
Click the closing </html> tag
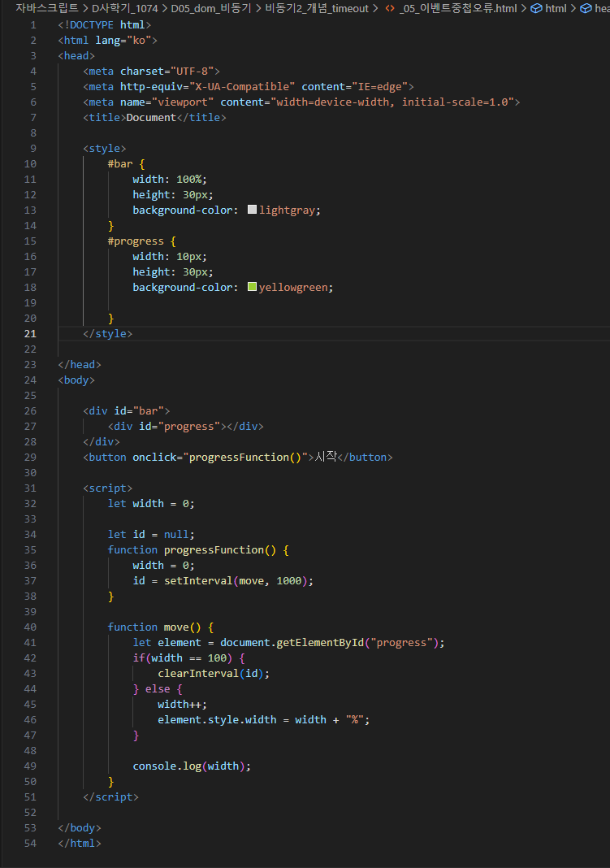pyautogui.click(x=80, y=843)
